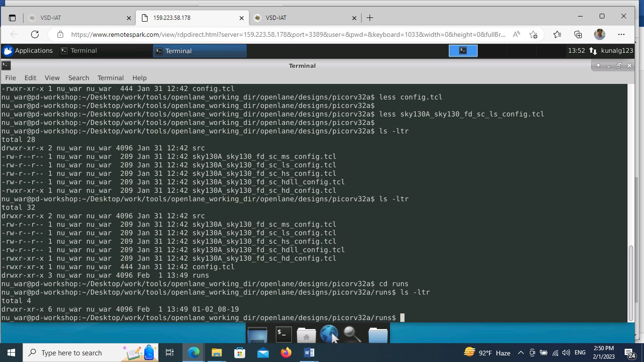This screenshot has width=644, height=362.
Task: Expand hidden icons in the system tray
Action: click(521, 353)
